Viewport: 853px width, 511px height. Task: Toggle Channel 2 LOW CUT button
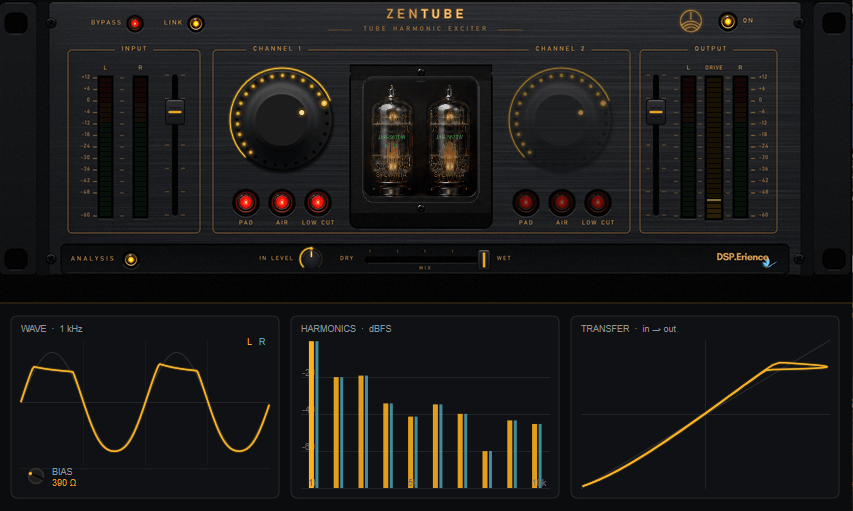(x=598, y=202)
